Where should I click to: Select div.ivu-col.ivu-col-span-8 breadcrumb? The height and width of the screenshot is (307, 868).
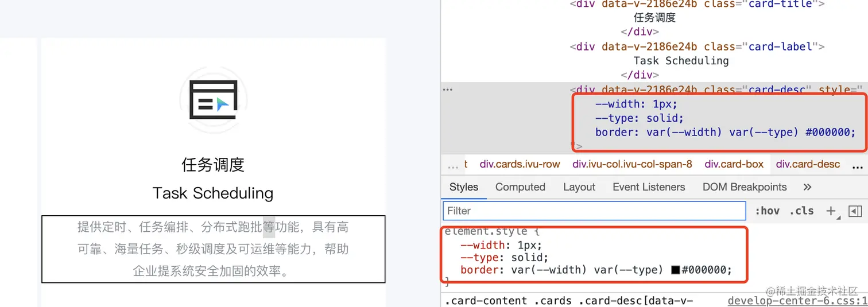click(x=632, y=165)
